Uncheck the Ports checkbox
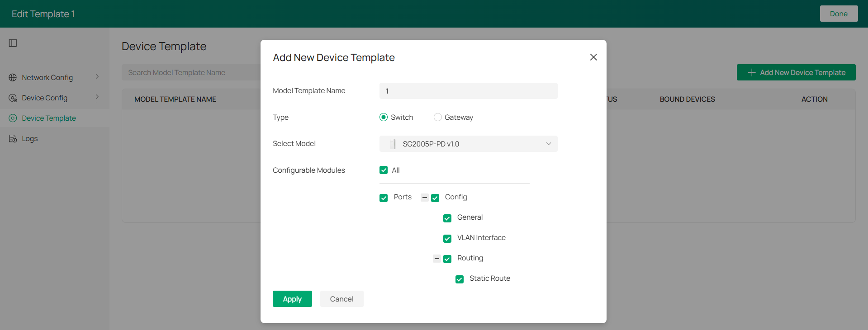Screen dimensions: 868x330 (x=384, y=198)
